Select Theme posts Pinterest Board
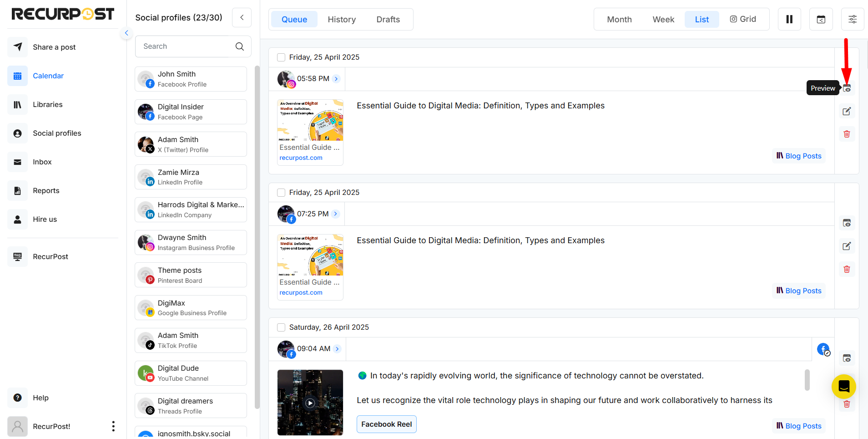This screenshot has height=439, width=868. coord(191,275)
